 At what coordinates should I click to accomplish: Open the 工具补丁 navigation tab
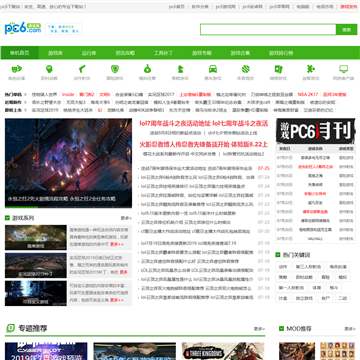tap(163, 53)
